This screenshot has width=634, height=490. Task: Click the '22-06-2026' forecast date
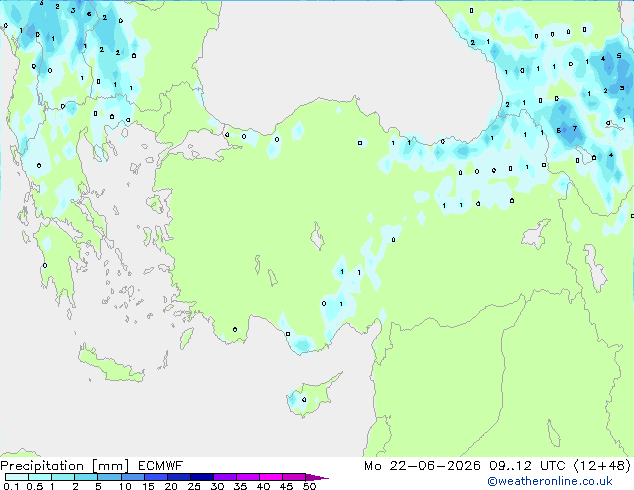click(435, 466)
